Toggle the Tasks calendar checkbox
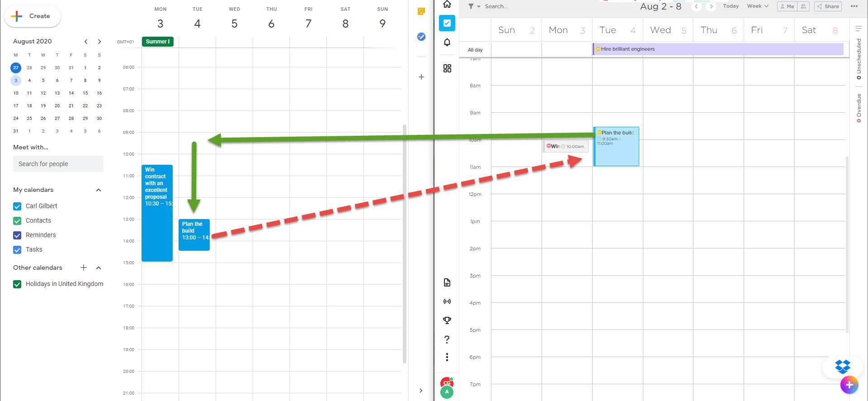This screenshot has width=868, height=401. click(x=17, y=250)
